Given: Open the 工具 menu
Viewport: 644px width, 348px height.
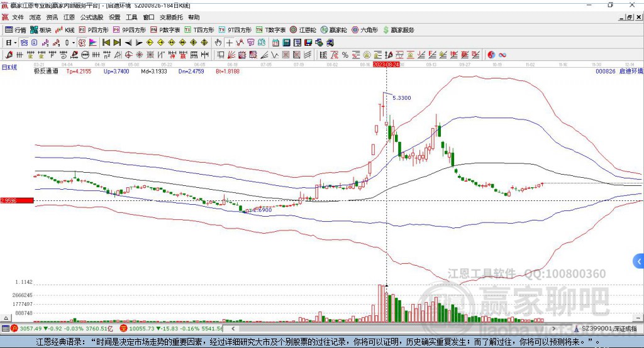Looking at the screenshot, I should [x=131, y=17].
